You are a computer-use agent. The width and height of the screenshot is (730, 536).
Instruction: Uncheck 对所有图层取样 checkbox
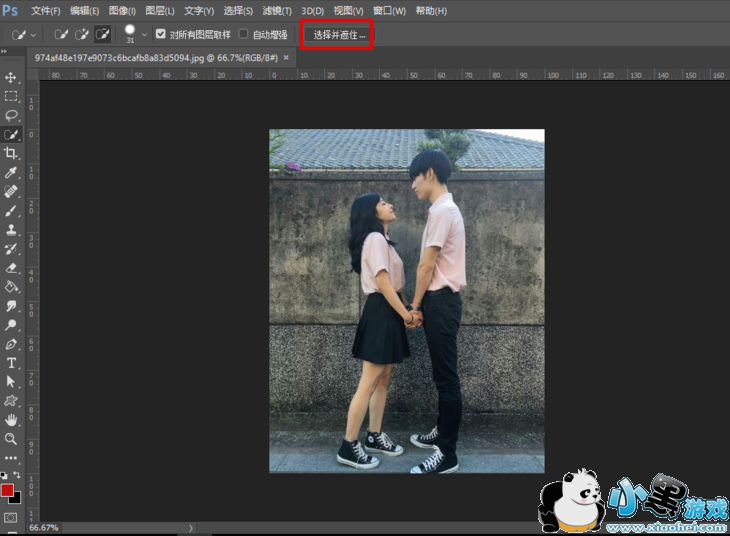(161, 34)
